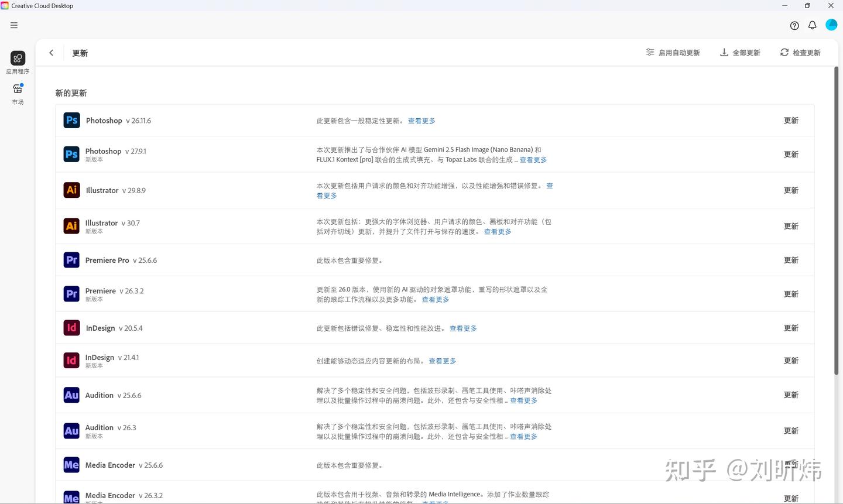Open 查看更多 for Photoshop v 26.11.6
Screen dimensions: 843x504
(x=421, y=121)
